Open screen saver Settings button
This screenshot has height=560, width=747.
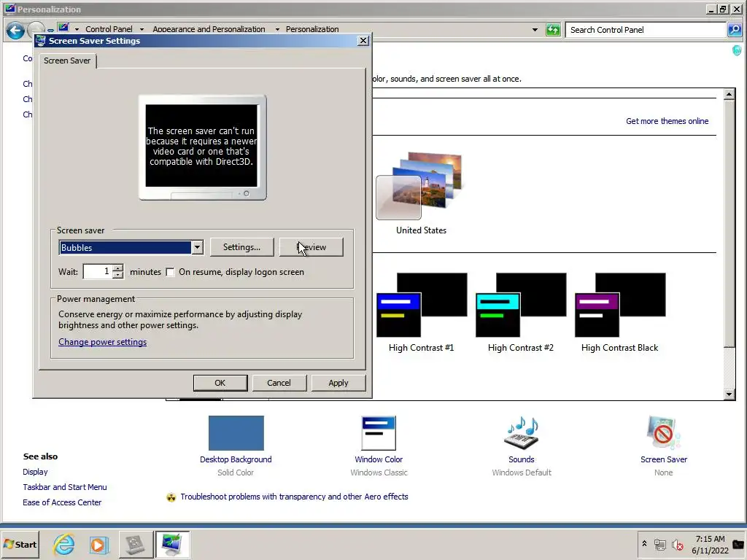[242, 247]
